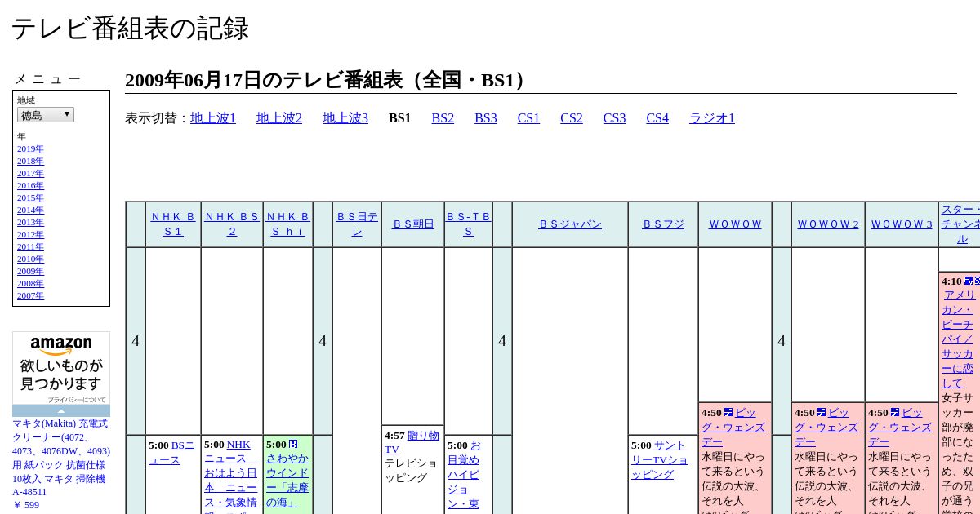Open the 地域 dropdown showing 徳島

pyautogui.click(x=46, y=115)
